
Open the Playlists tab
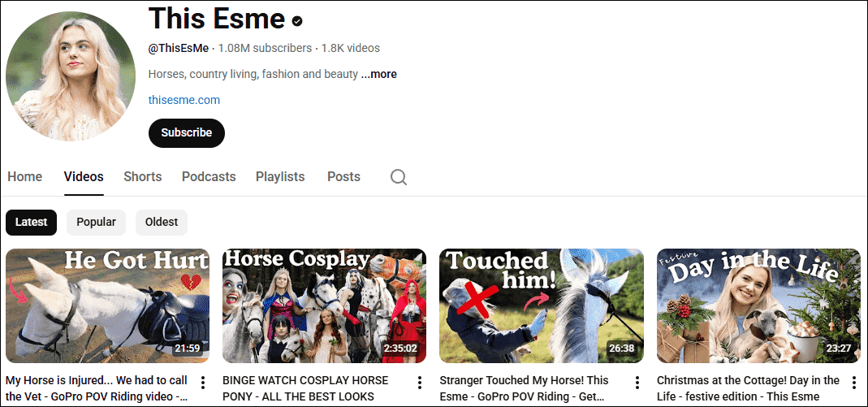click(x=280, y=176)
